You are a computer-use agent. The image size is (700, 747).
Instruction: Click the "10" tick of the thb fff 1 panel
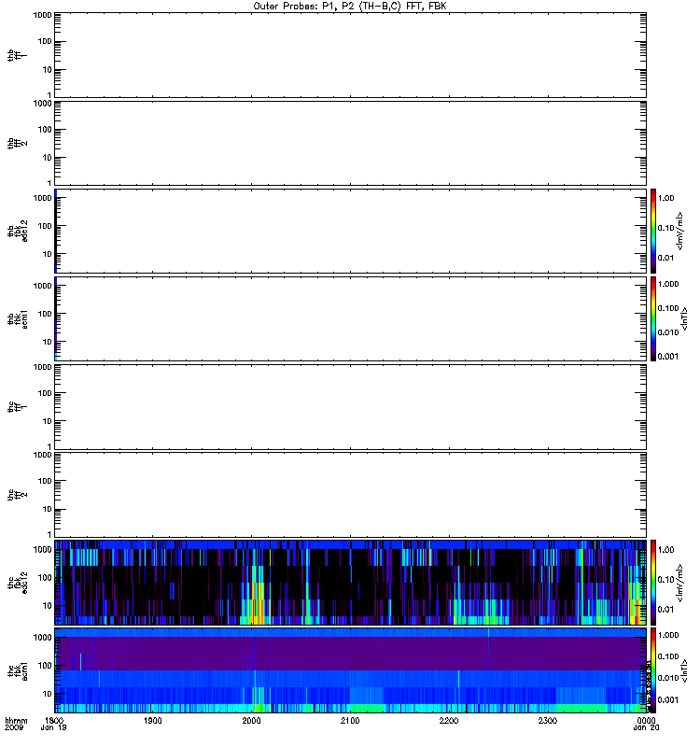pyautogui.click(x=47, y=69)
